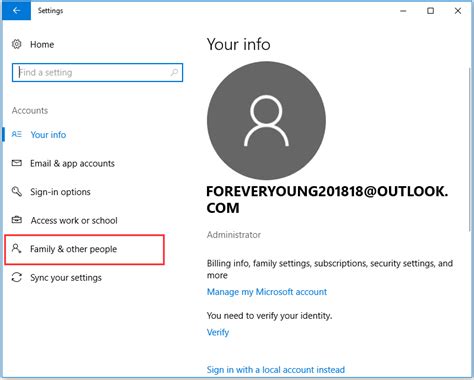474x380 pixels.
Task: Click Sign in with a local account instead
Action: [x=276, y=370]
